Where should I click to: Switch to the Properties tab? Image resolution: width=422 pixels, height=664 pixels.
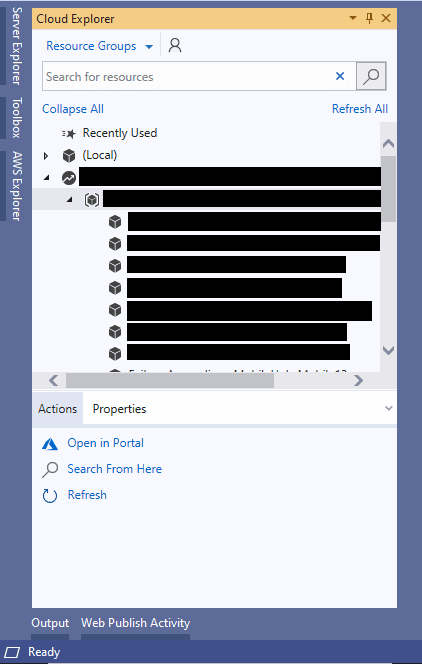tap(119, 409)
